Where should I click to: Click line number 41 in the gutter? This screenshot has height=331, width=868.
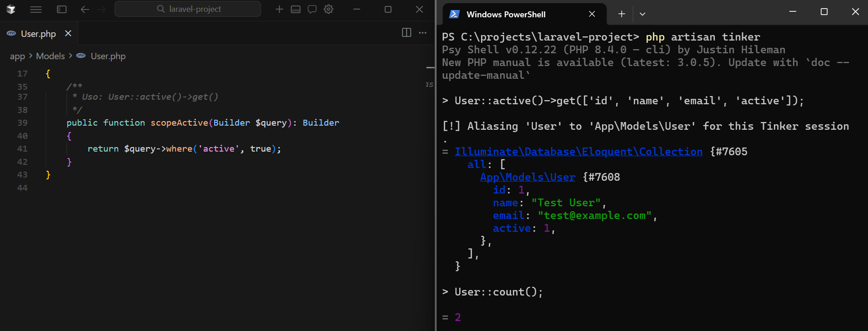click(x=22, y=149)
